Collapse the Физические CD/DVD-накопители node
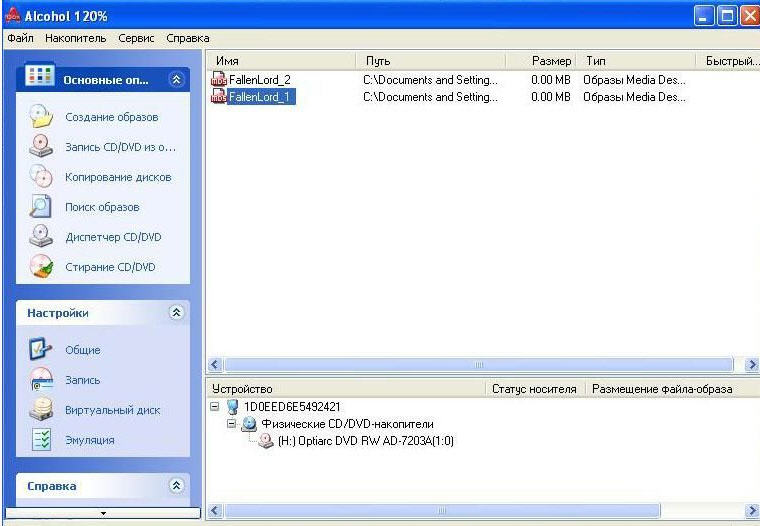 point(232,423)
